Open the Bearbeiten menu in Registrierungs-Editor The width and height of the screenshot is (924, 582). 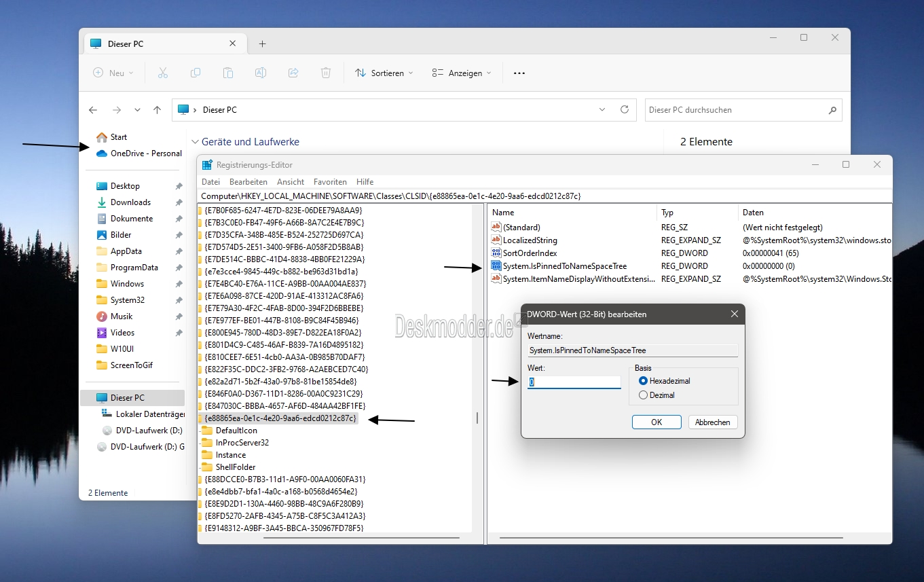[x=248, y=181]
